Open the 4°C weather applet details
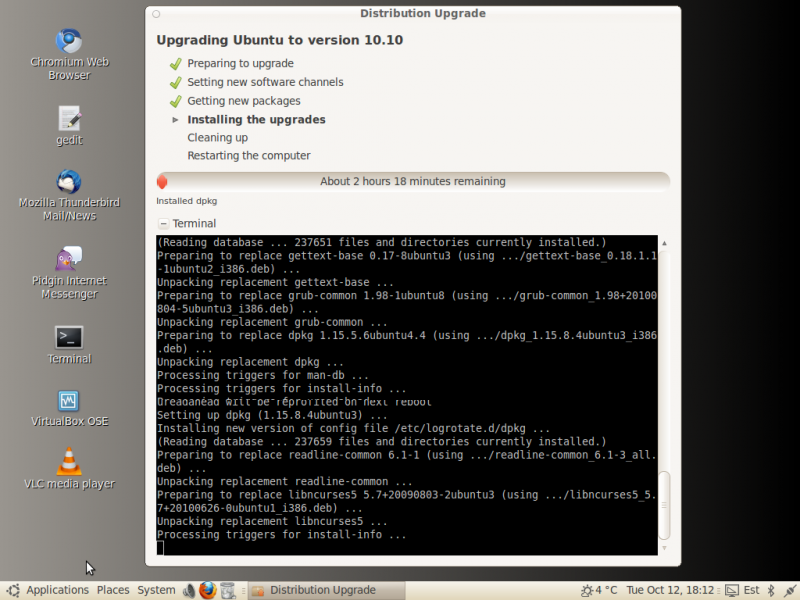Viewport: 800px width, 600px height. (600, 590)
